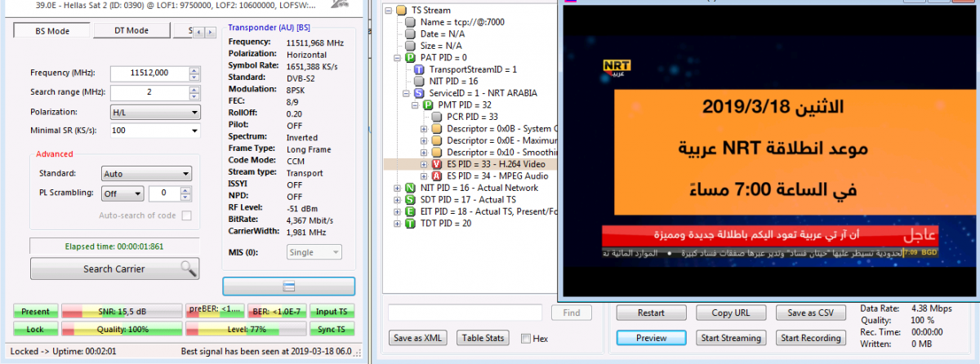Click the PCR PID = 33 gray icon
980x364 pixels.
pyautogui.click(x=436, y=117)
